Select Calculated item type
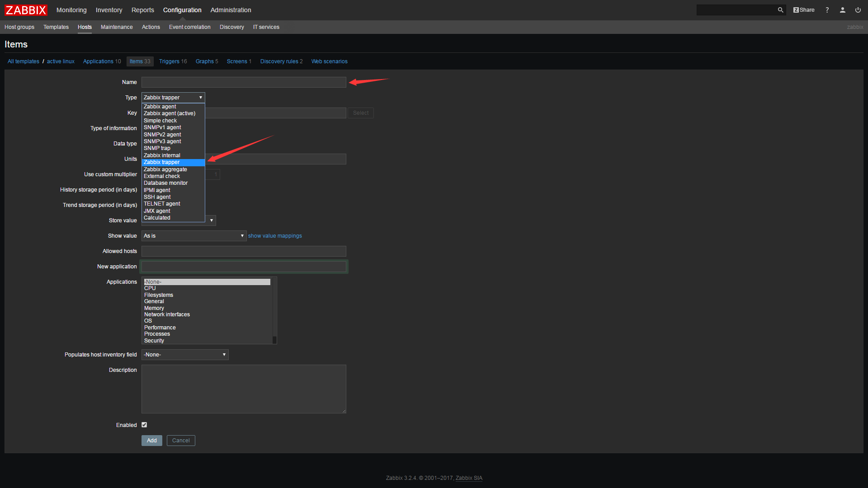 tap(173, 218)
